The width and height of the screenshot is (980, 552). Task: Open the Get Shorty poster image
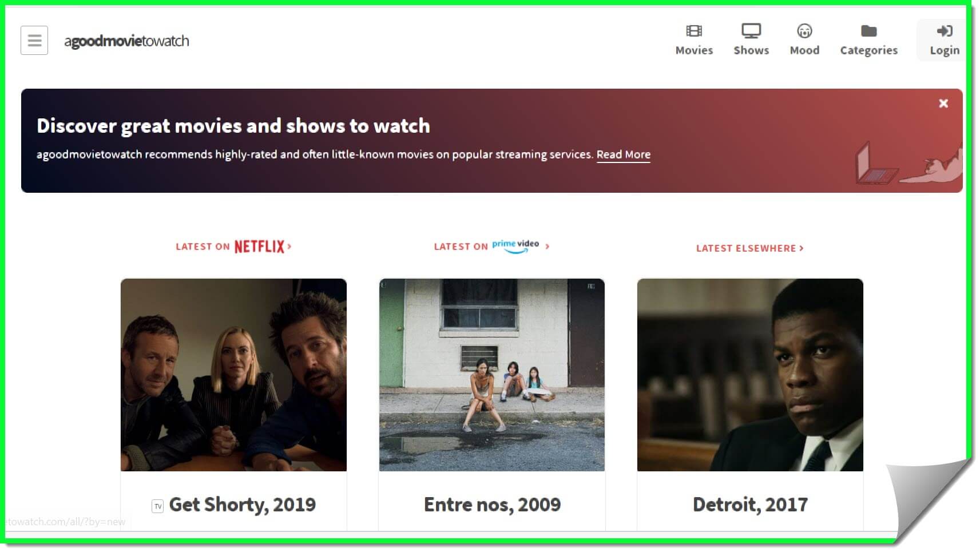coord(233,375)
